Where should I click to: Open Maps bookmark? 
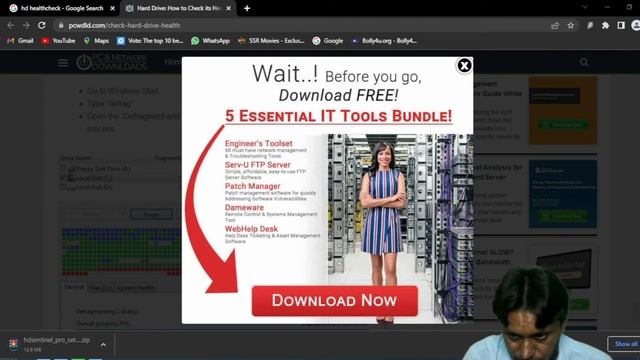(x=96, y=41)
